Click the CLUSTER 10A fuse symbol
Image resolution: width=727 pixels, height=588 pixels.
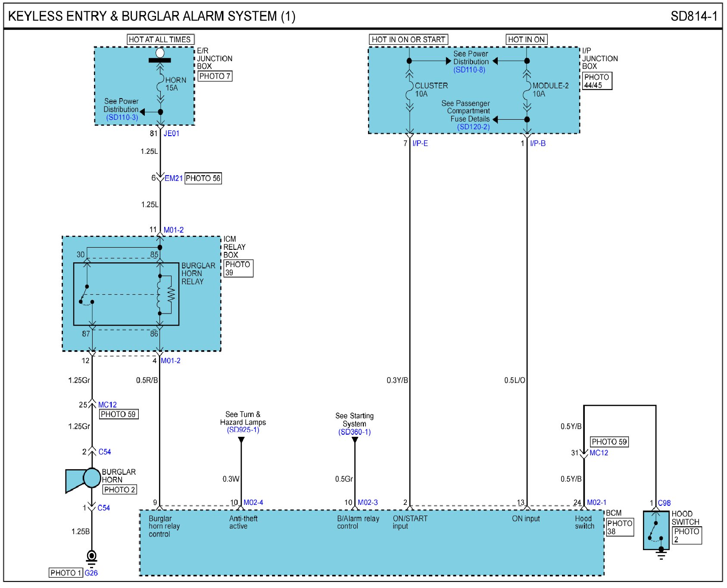point(409,90)
